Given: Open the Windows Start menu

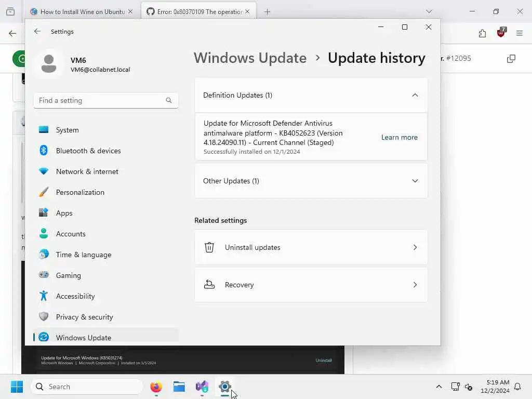Looking at the screenshot, I should 17,387.
